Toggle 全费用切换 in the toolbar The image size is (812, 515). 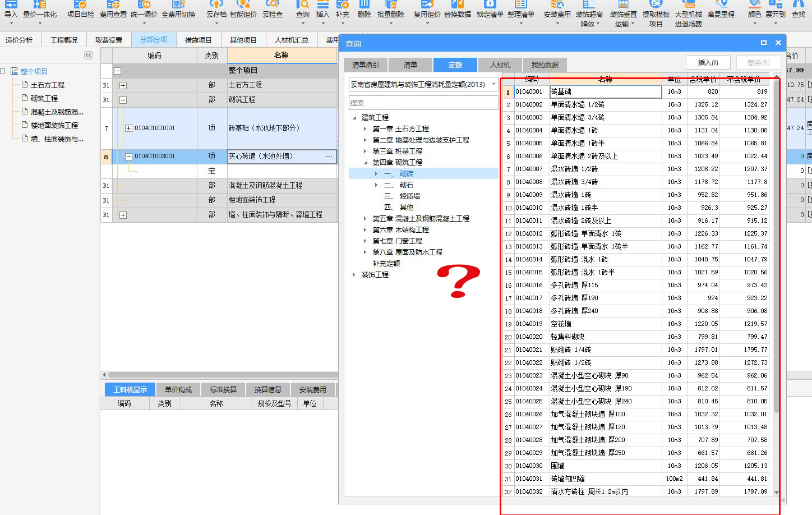click(x=178, y=10)
